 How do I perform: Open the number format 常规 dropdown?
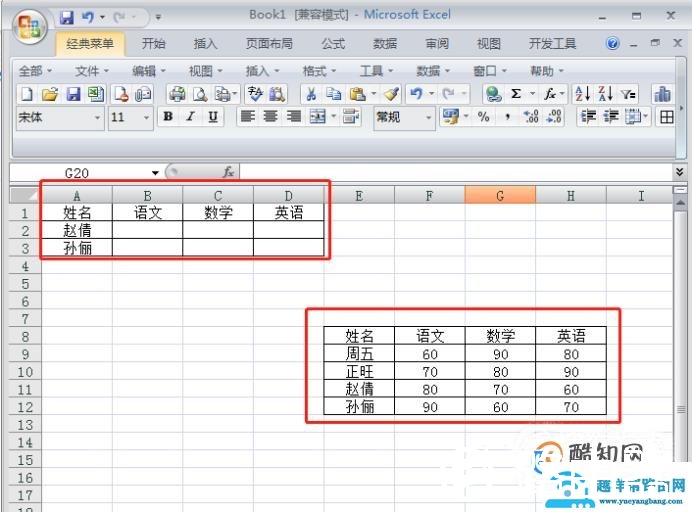[428, 118]
